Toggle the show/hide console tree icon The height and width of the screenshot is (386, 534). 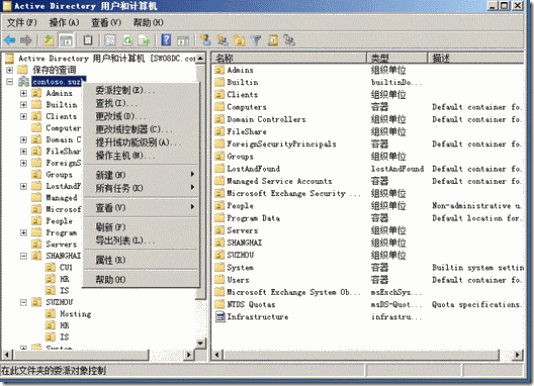pos(66,40)
